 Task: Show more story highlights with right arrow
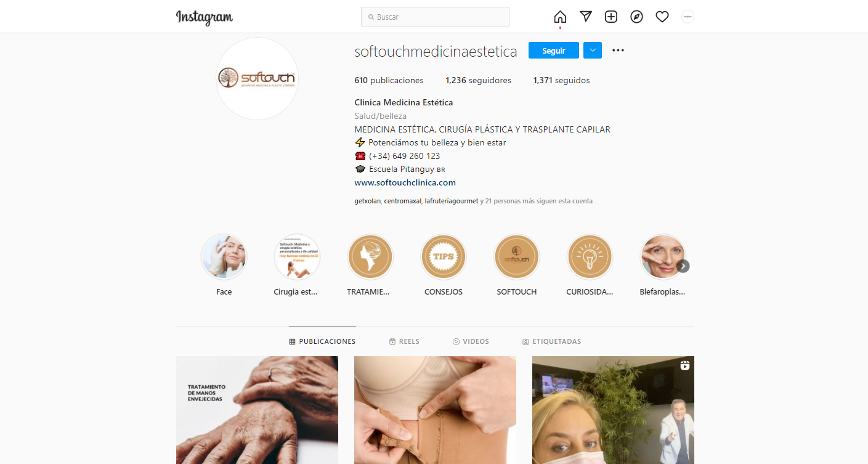[683, 266]
